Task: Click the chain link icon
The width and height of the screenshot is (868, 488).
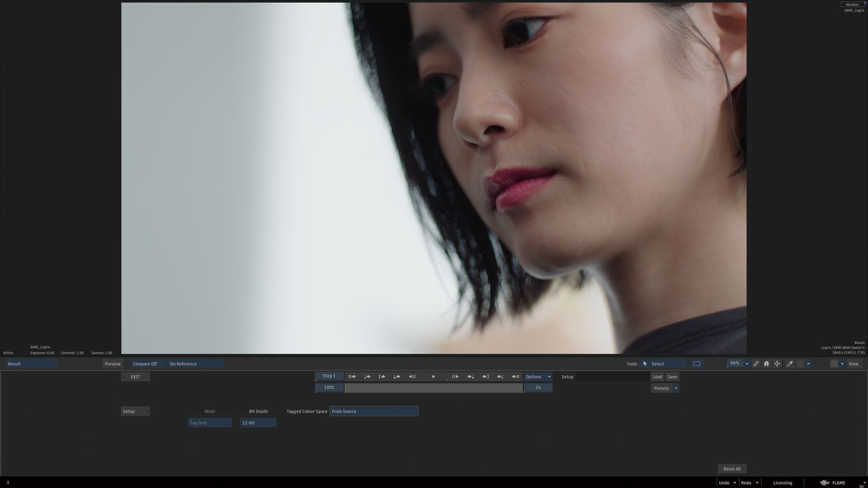Action: click(756, 364)
